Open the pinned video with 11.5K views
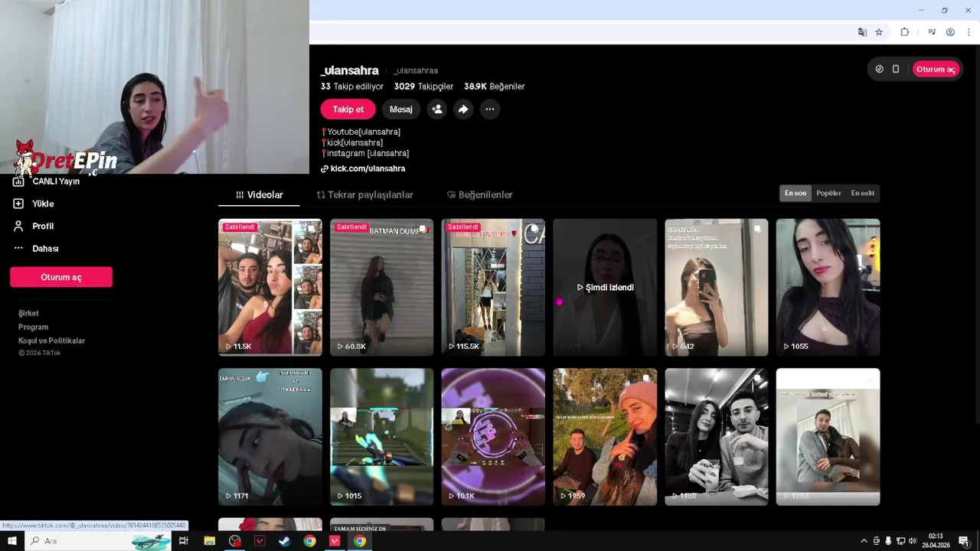Image resolution: width=980 pixels, height=551 pixels. click(270, 287)
